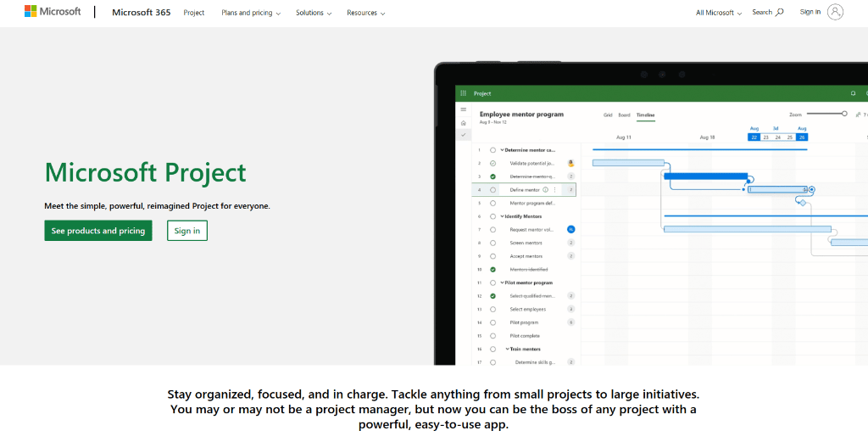The width and height of the screenshot is (868, 442).
Task: Switch to the Grid tab
Action: pos(608,115)
